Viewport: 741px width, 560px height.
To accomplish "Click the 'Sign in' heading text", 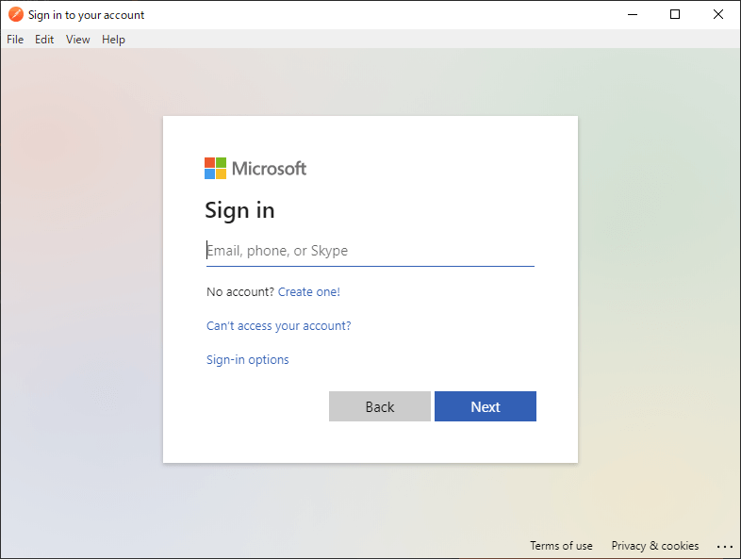I will pyautogui.click(x=239, y=211).
